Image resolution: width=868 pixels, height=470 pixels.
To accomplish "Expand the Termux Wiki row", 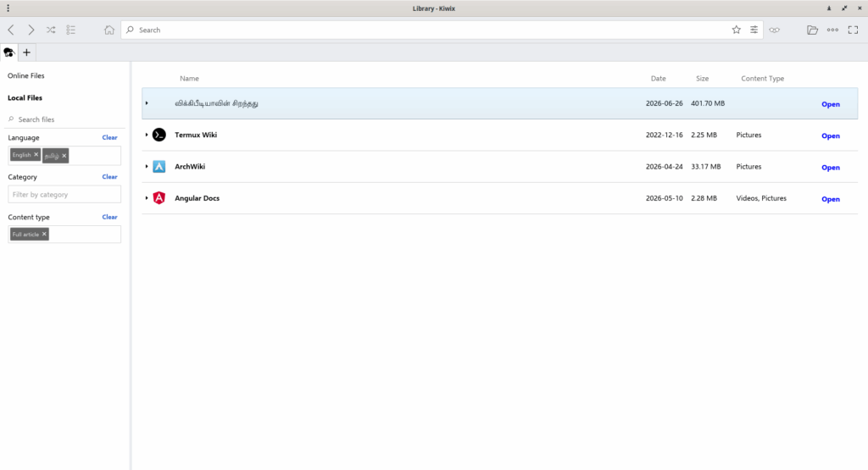I will pos(147,135).
